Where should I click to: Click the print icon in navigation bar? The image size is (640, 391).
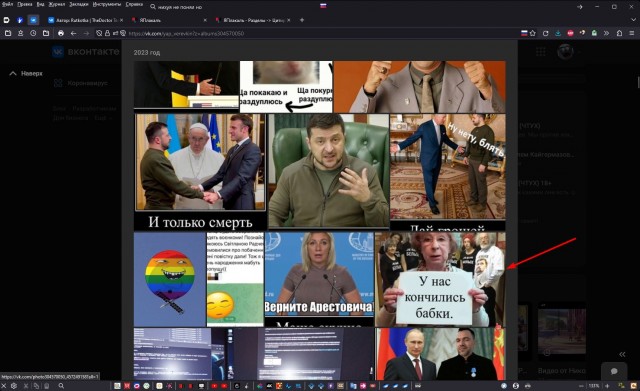[61, 33]
